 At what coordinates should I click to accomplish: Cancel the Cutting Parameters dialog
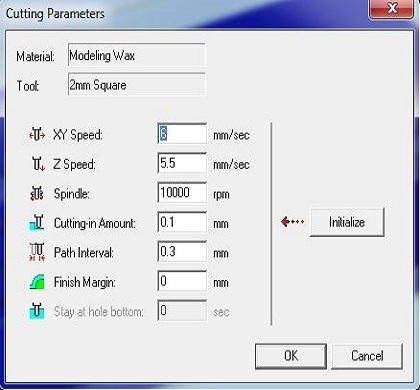coord(367,356)
